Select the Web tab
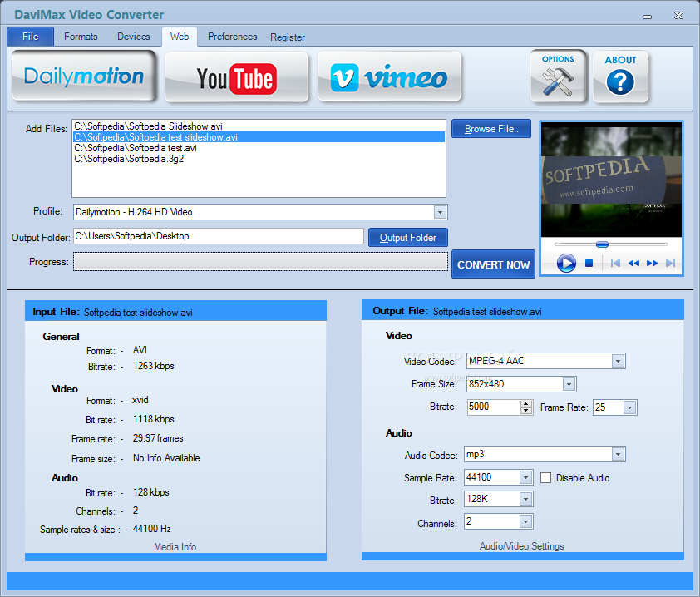Screen dimensions: 700x597 [x=180, y=37]
